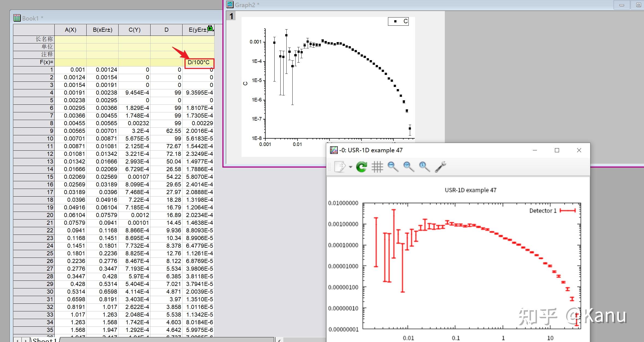Click the Graph2 window icon
The height and width of the screenshot is (342, 644).
tap(230, 5)
